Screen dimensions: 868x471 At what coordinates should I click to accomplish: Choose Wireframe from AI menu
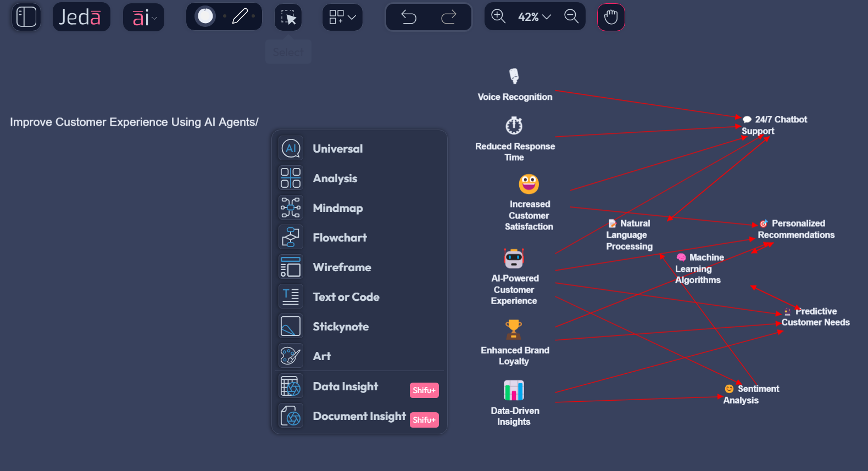[359, 267]
